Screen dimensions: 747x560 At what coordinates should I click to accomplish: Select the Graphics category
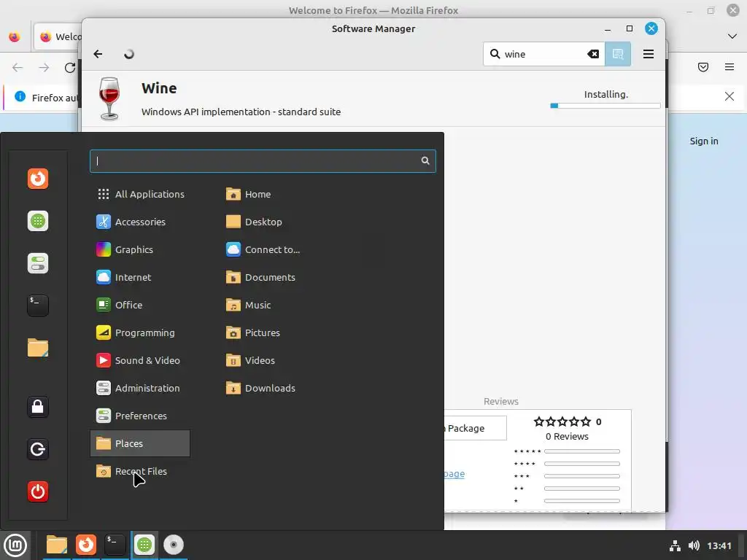click(140, 249)
